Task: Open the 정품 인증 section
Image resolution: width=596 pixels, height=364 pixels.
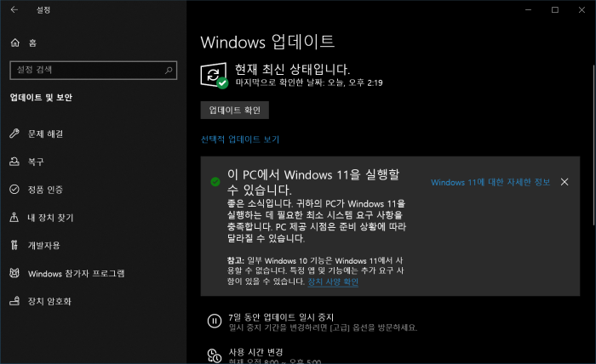Action: (45, 190)
